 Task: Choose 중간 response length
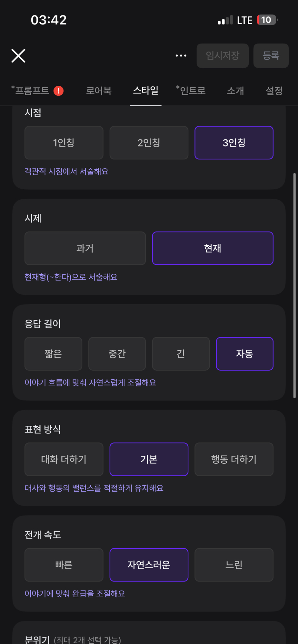(117, 354)
